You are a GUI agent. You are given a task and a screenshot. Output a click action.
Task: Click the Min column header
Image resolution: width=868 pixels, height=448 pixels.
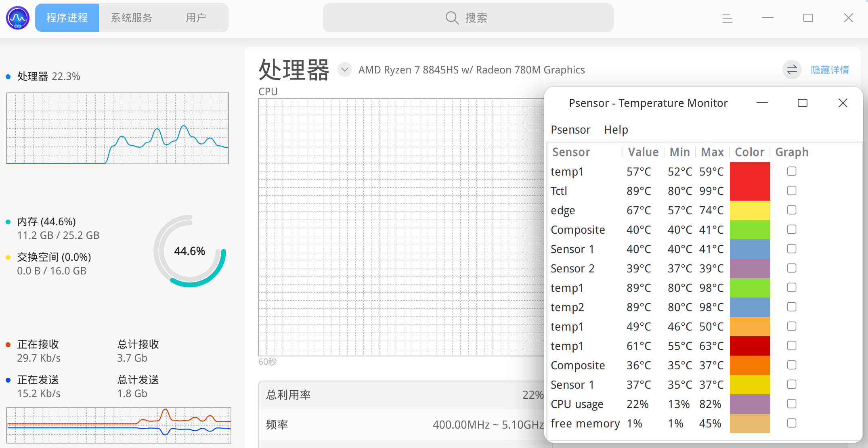click(680, 152)
